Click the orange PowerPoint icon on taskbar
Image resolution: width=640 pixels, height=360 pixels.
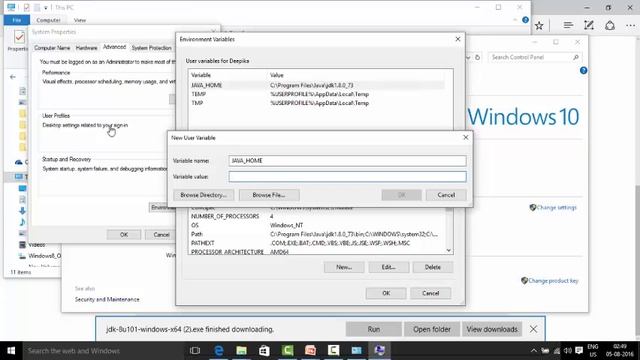click(x=310, y=351)
